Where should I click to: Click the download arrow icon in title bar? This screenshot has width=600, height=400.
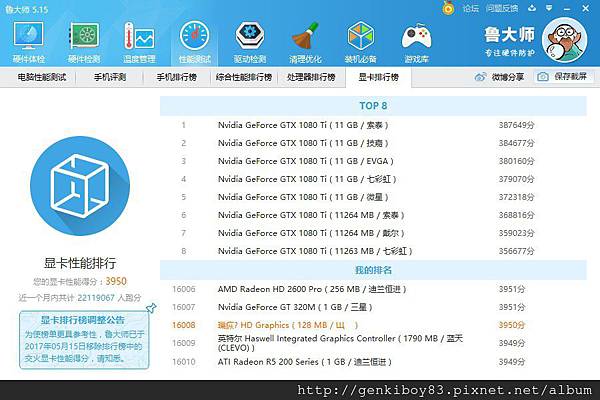[x=532, y=8]
